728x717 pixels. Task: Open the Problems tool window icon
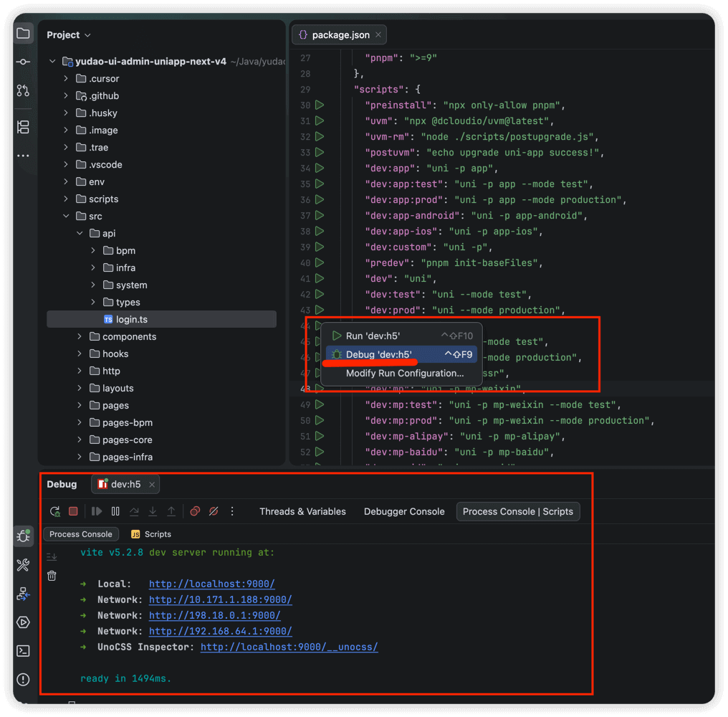click(x=22, y=679)
